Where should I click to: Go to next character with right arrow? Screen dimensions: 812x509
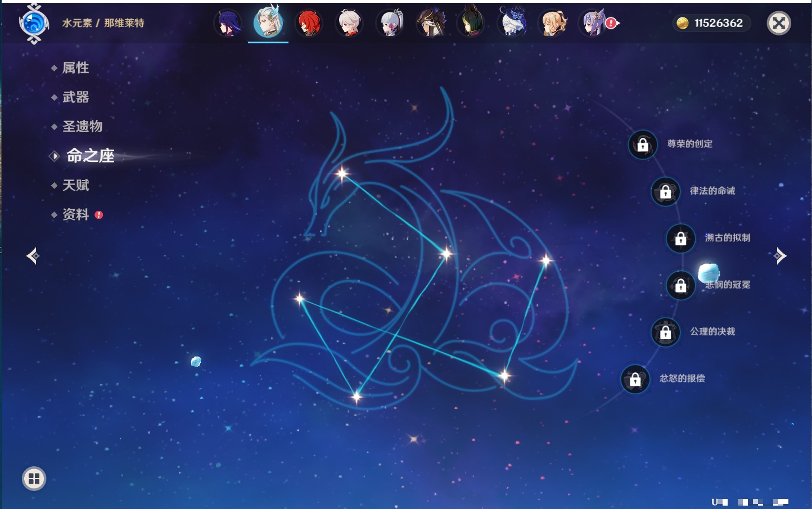[x=780, y=256]
